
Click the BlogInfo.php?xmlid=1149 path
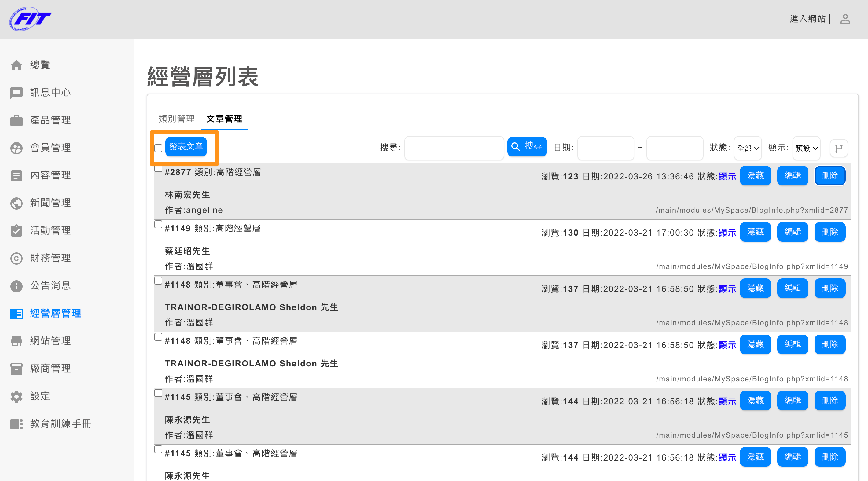[x=752, y=266]
